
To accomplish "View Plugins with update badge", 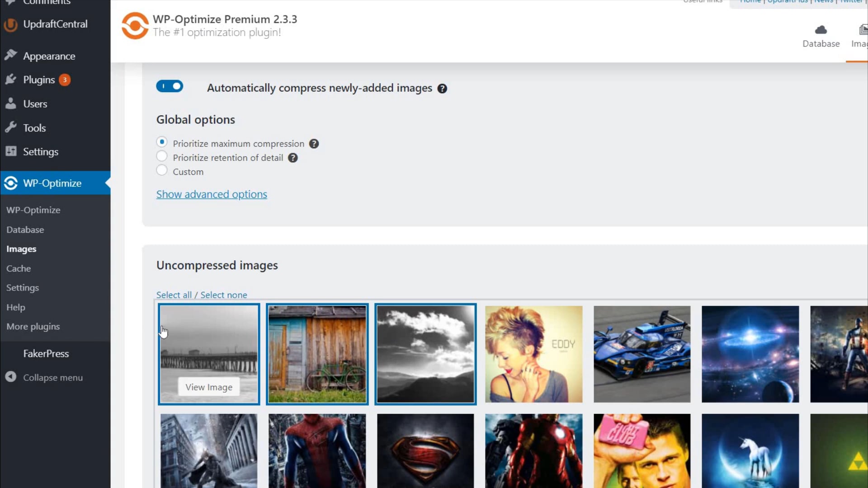I will (38, 80).
